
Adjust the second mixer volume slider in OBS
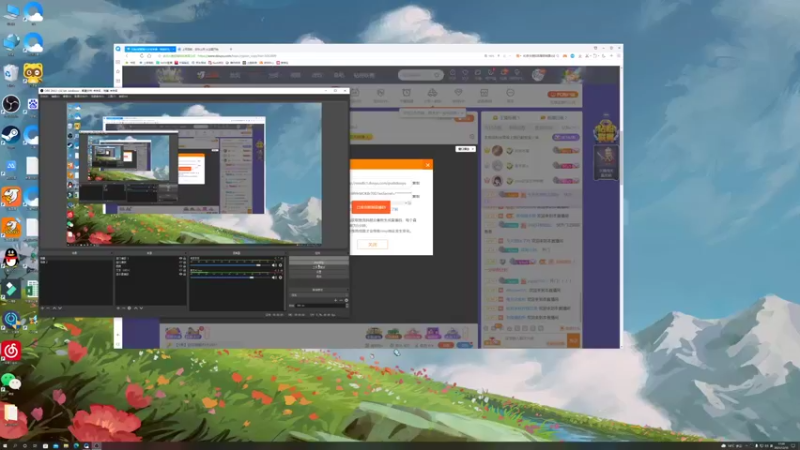click(x=230, y=277)
